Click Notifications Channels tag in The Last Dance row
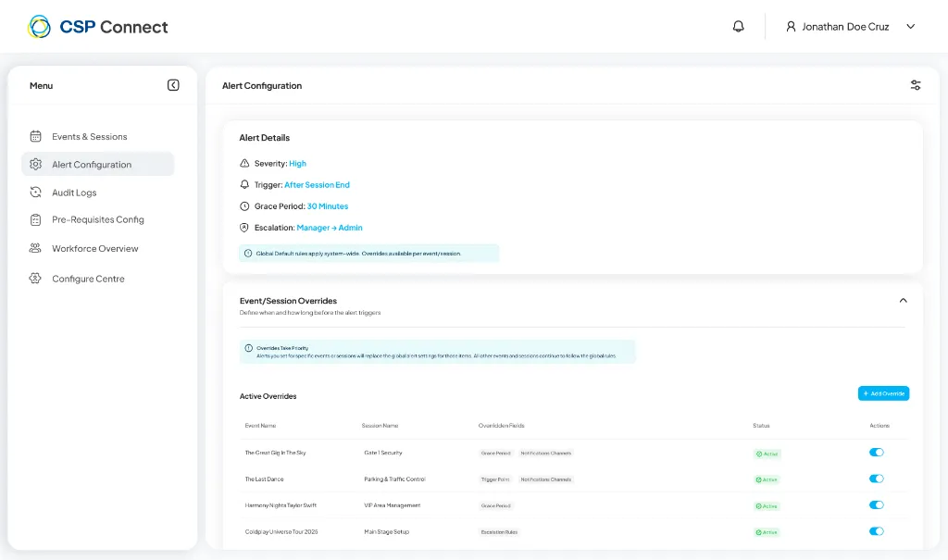The height and width of the screenshot is (560, 948). point(546,479)
